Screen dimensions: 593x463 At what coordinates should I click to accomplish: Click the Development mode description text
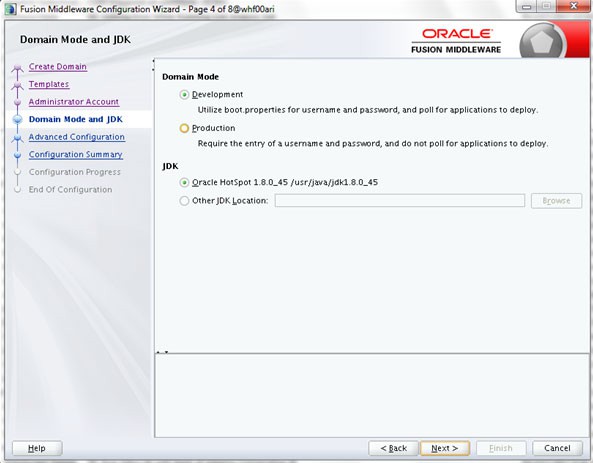[x=368, y=110]
